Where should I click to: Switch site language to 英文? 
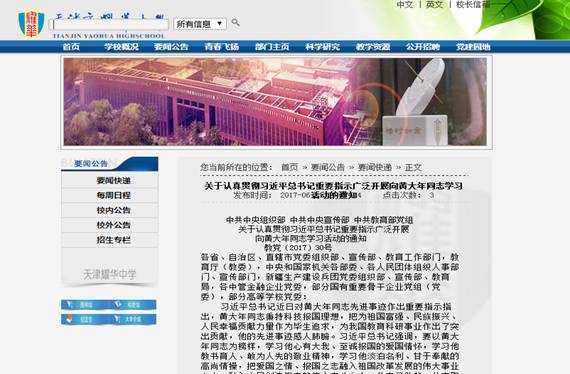point(434,4)
